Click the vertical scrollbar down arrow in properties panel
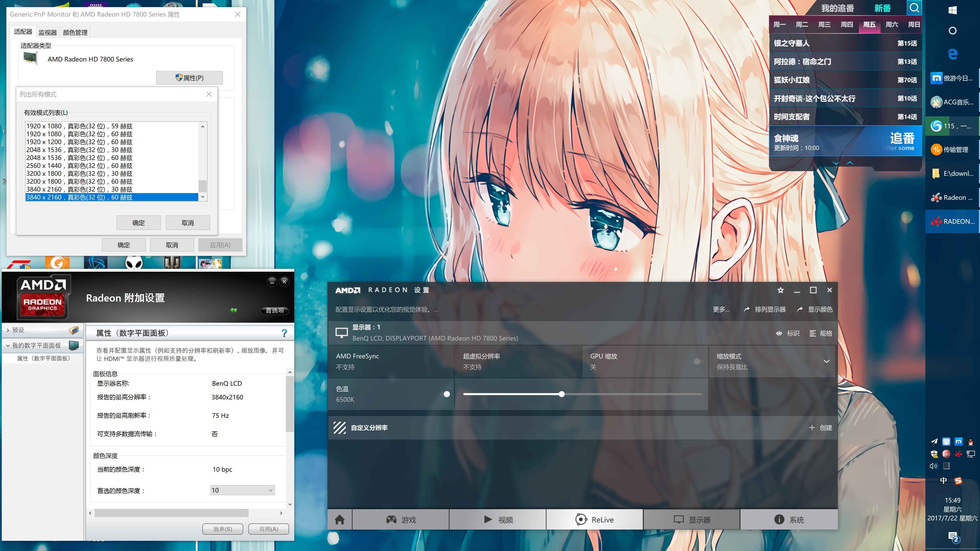This screenshot has height=551, width=980. tap(290, 504)
